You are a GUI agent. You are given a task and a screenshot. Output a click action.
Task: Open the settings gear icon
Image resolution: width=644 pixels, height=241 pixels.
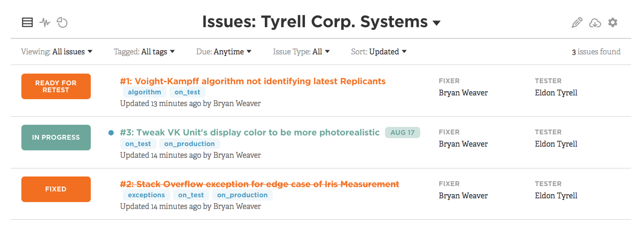pyautogui.click(x=612, y=22)
